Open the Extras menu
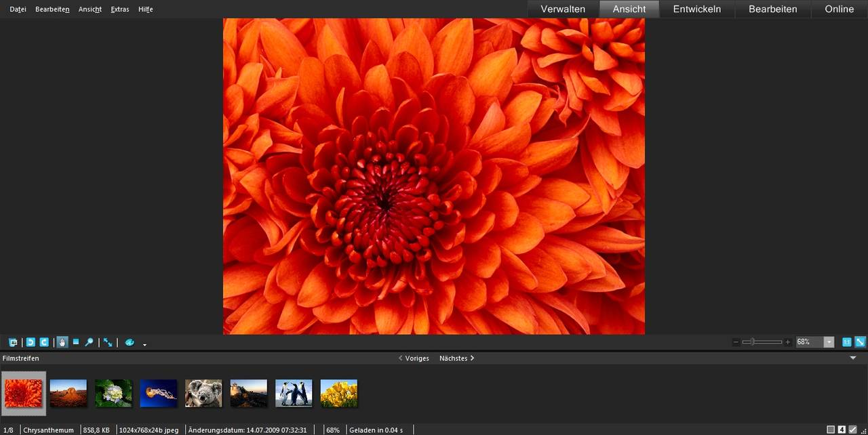This screenshot has width=868, height=435. [x=120, y=9]
